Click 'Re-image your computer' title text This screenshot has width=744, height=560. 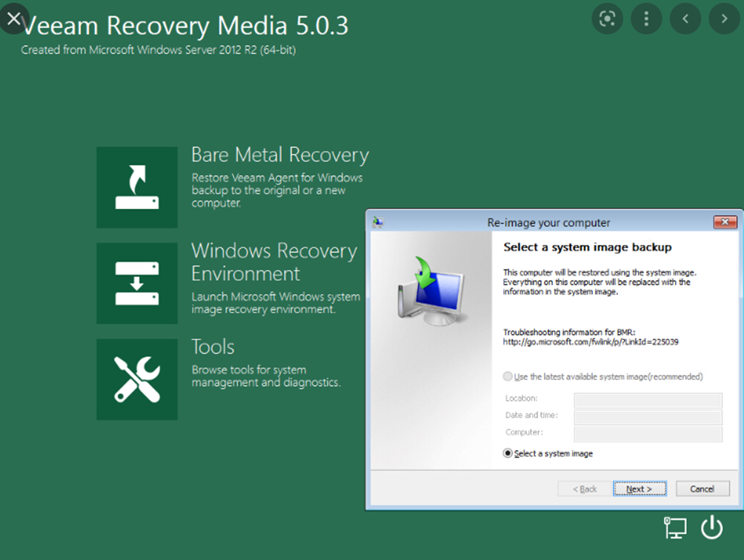[x=548, y=222]
